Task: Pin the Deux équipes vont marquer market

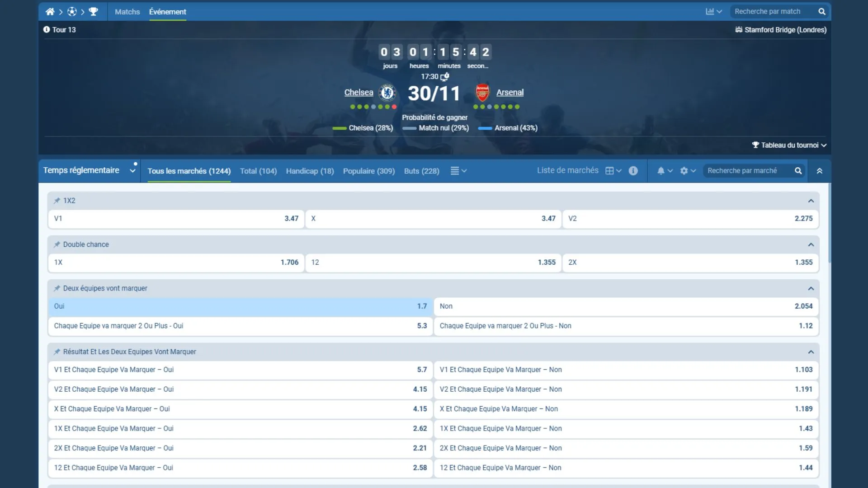Action: (x=57, y=288)
